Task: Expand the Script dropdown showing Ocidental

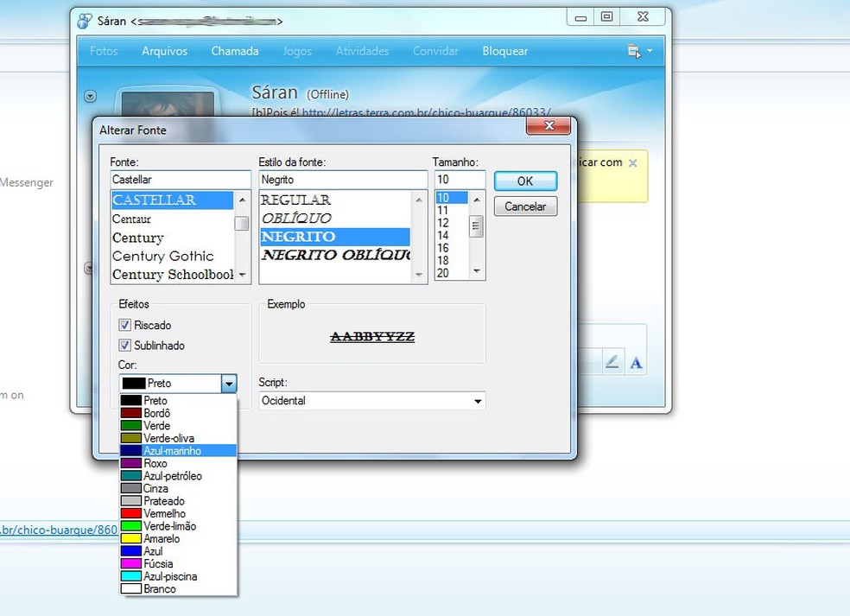Action: click(477, 401)
